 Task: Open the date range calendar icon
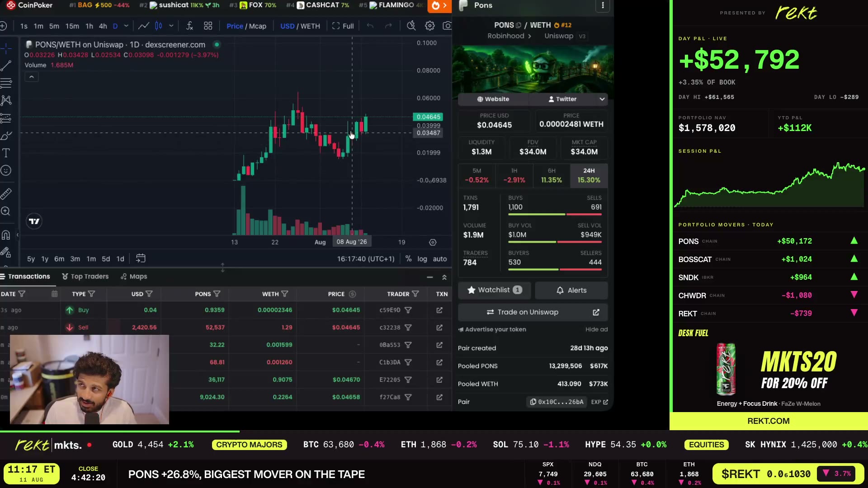(141, 258)
